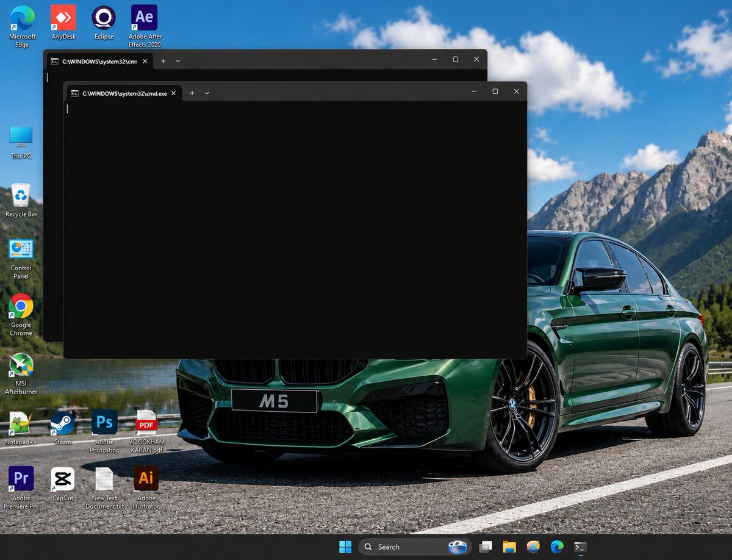732x560 pixels.
Task: Select the MSI Afterburner desktop icon
Action: coord(21,374)
